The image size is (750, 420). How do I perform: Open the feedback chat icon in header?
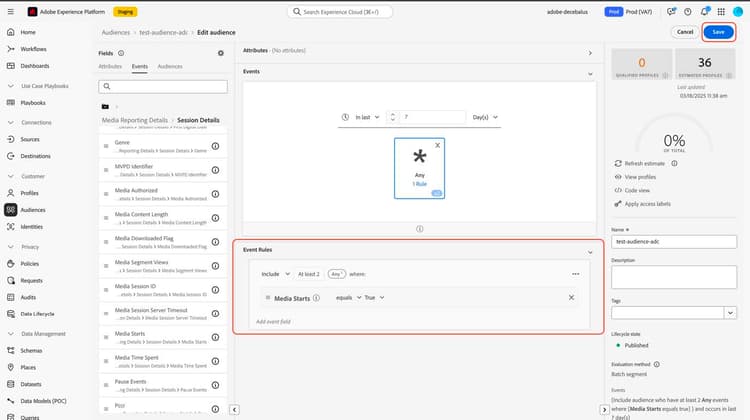671,11
